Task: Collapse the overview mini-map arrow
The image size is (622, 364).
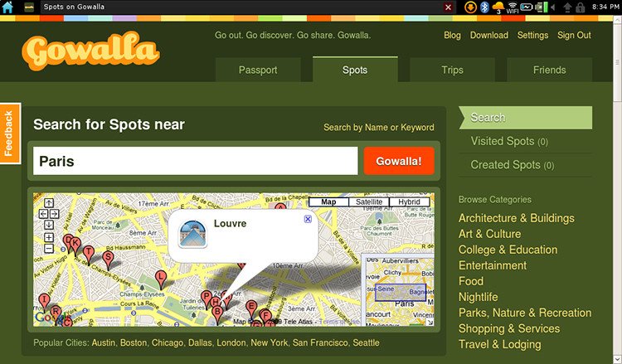Action: click(x=430, y=323)
